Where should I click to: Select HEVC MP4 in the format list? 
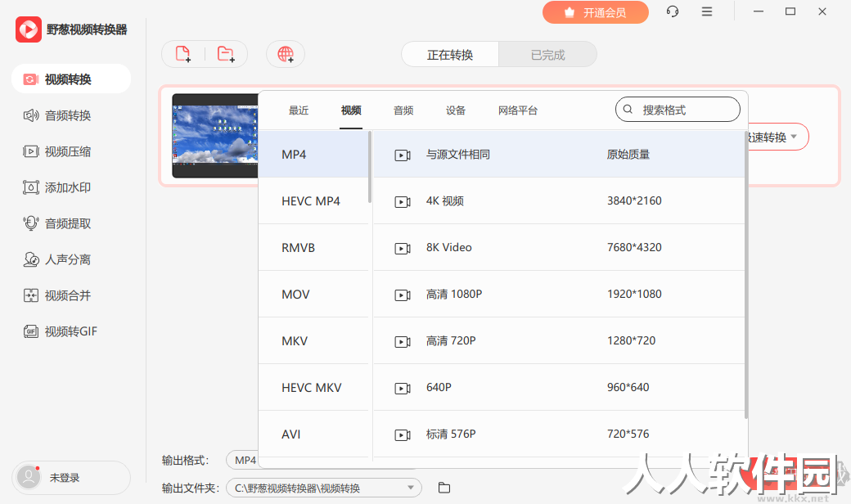pyautogui.click(x=313, y=201)
